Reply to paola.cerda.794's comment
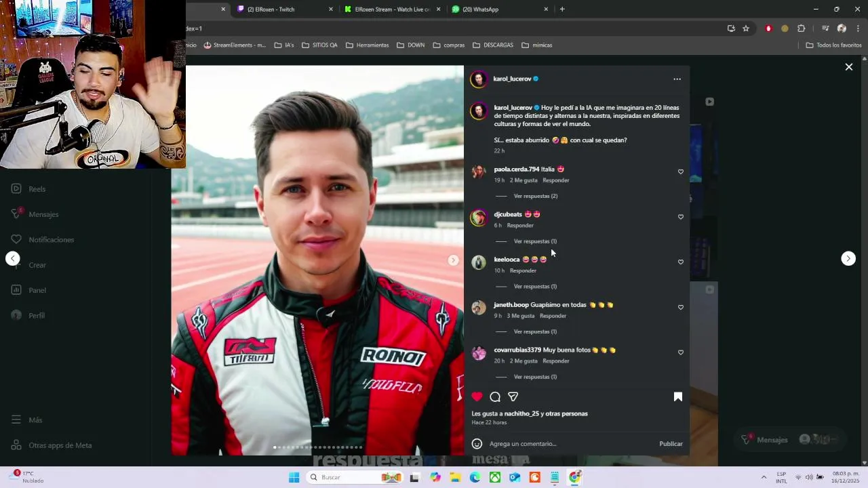 (x=556, y=180)
